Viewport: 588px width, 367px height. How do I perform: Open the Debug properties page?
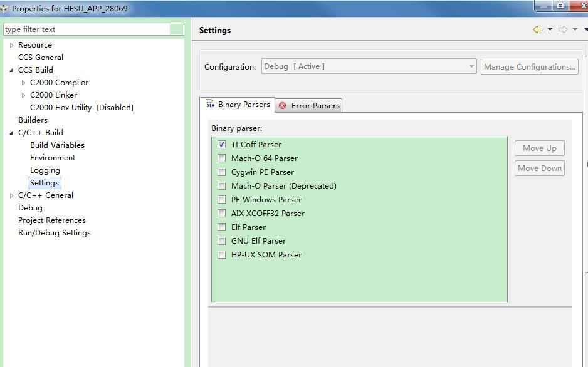tap(30, 208)
